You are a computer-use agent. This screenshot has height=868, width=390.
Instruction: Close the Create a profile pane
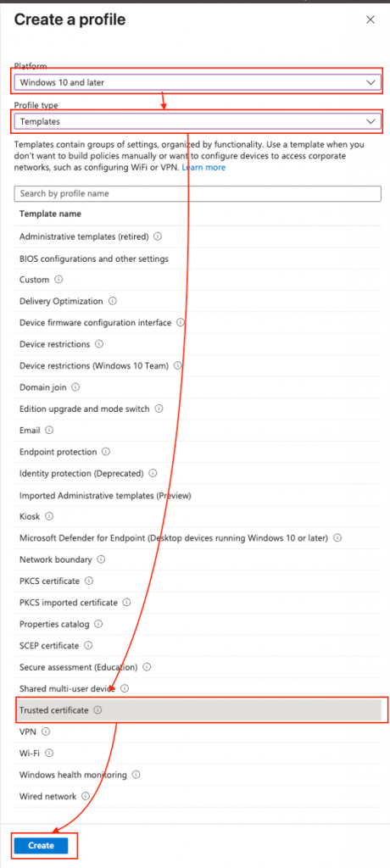click(x=370, y=20)
